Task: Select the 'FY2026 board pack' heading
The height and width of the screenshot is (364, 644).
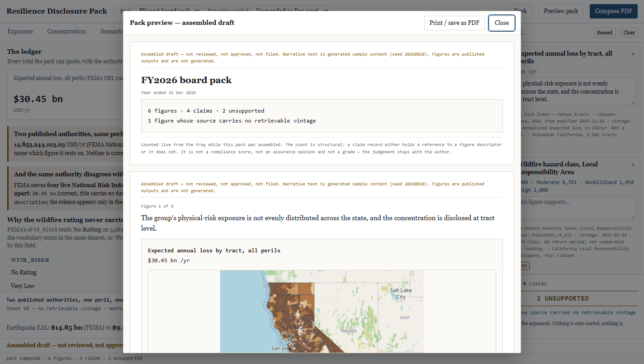Action: pos(186,80)
